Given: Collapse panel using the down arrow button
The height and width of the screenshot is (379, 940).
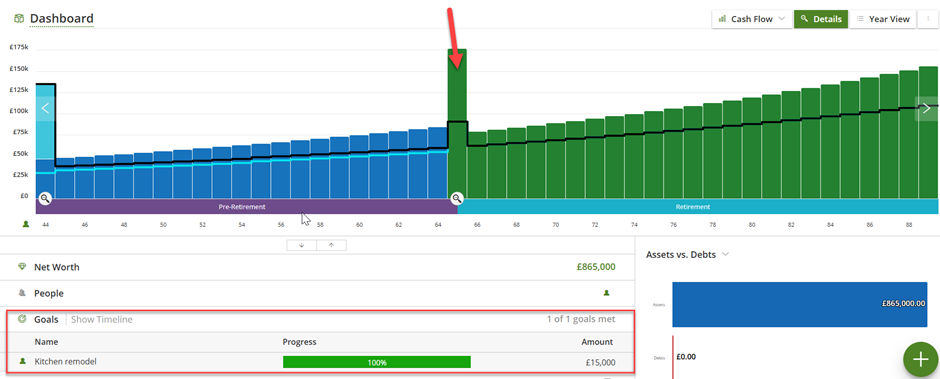Looking at the screenshot, I should click(x=302, y=245).
